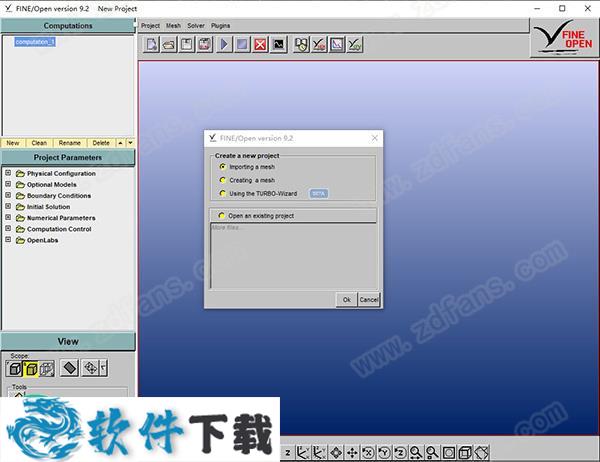Click the yellow highlighted cube Scope icon
600x462 pixels.
(x=31, y=369)
